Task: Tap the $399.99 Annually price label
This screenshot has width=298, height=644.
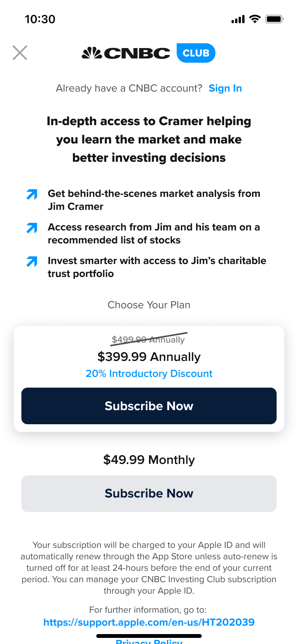Action: (x=149, y=357)
